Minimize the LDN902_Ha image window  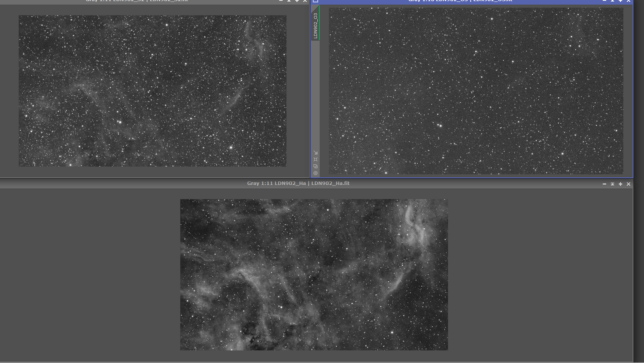(x=605, y=184)
